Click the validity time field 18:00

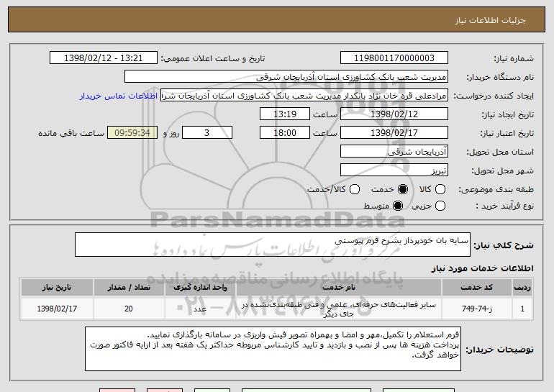[x=285, y=132]
